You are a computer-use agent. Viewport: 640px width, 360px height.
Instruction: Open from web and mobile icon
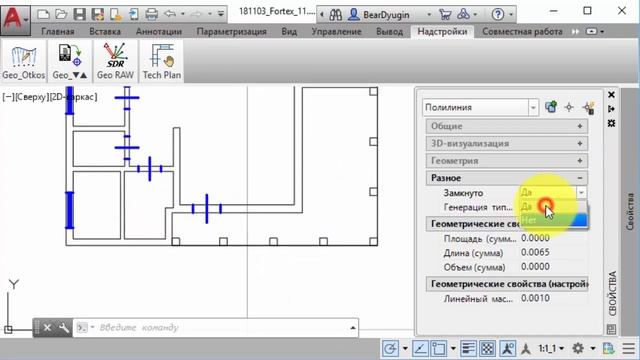tap(116, 15)
